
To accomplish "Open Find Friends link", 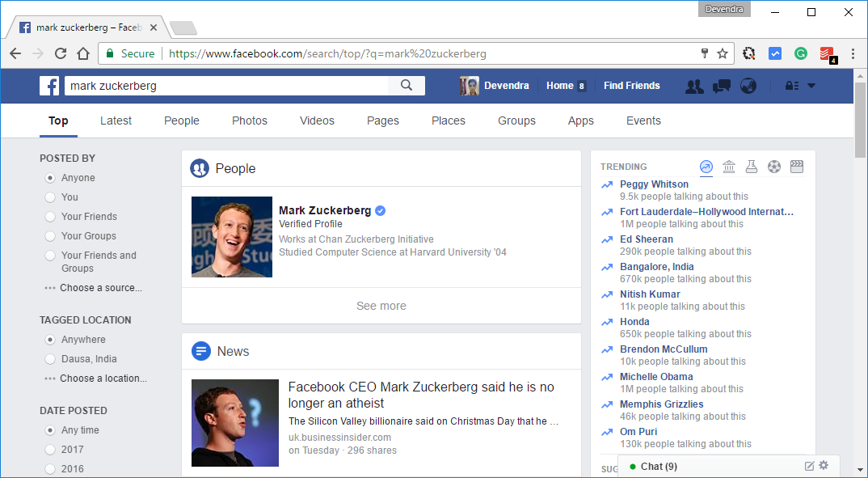I will [632, 86].
